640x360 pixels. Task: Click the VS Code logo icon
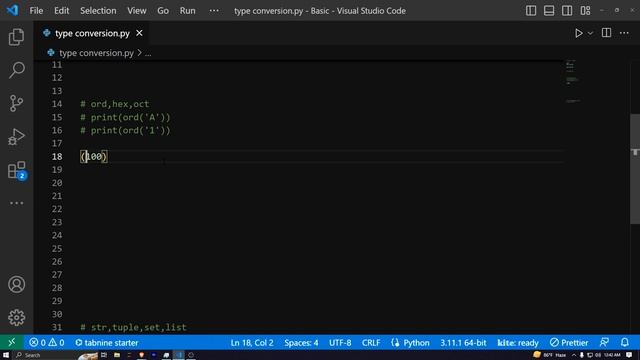click(12, 10)
